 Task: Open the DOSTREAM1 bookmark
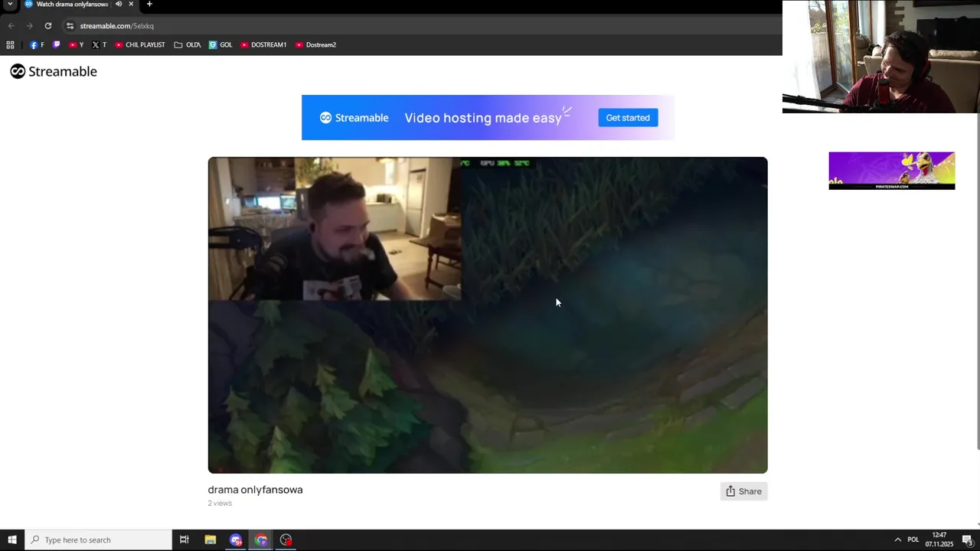coord(263,45)
